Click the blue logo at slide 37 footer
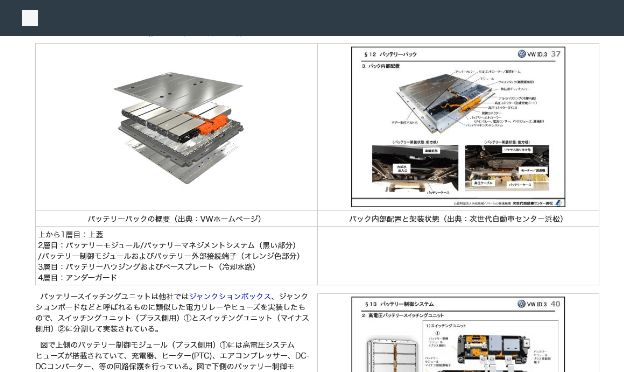 click(x=559, y=203)
